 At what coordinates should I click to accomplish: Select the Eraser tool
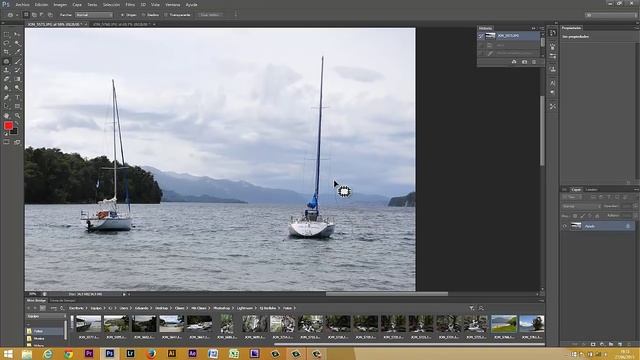pyautogui.click(x=7, y=79)
